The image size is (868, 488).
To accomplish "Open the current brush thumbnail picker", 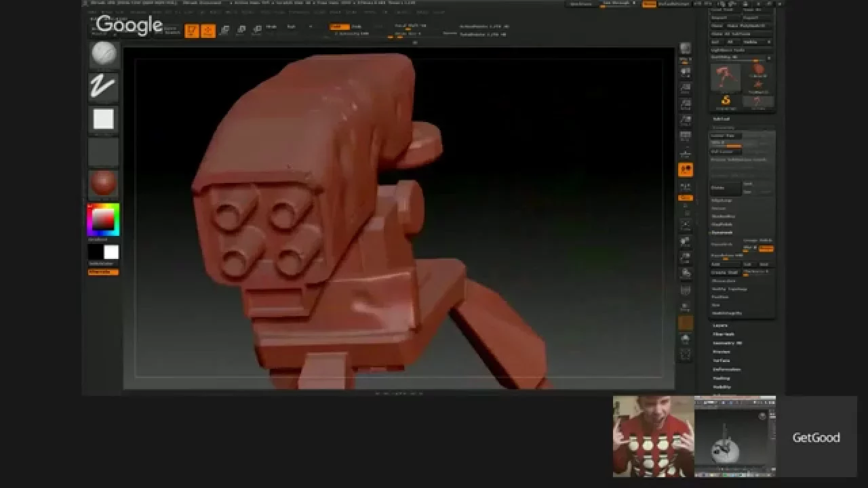I will coord(104,55).
